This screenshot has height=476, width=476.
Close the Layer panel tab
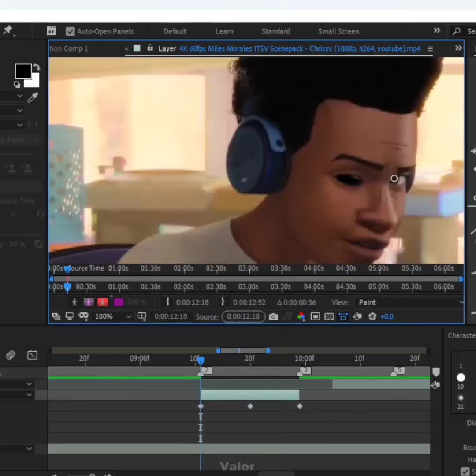pyautogui.click(x=126, y=48)
